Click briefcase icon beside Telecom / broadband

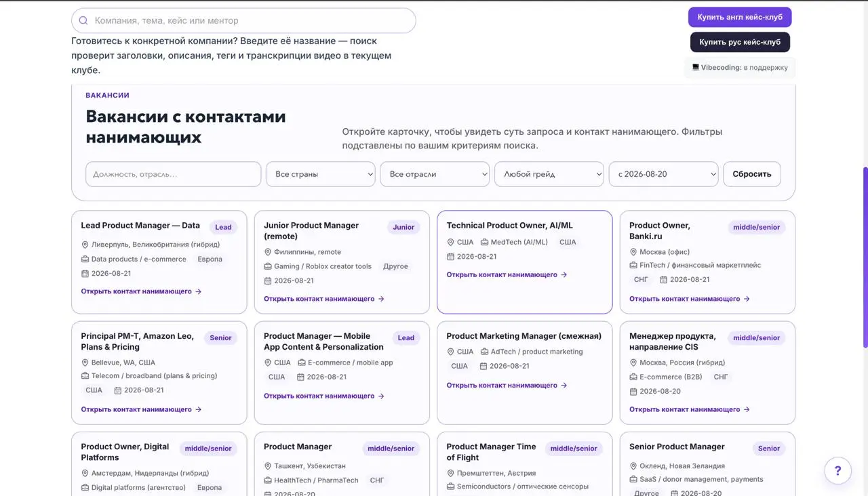click(x=85, y=375)
